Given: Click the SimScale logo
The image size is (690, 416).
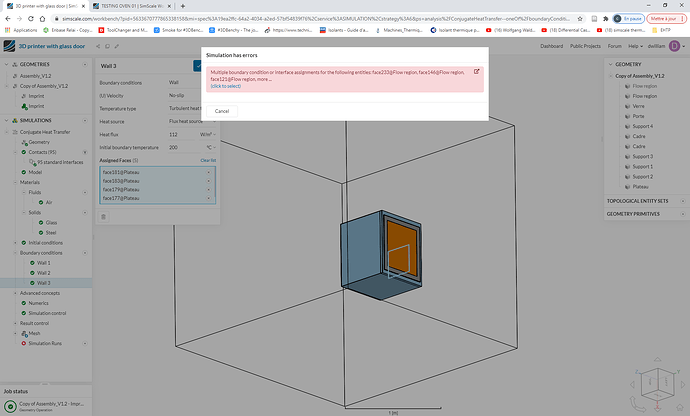Looking at the screenshot, I should tap(9, 46).
